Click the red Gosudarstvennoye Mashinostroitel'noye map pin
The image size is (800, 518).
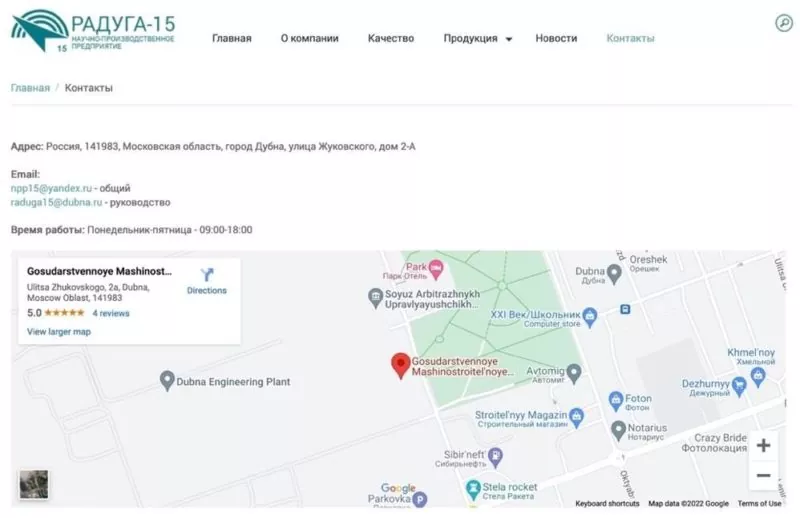401,366
